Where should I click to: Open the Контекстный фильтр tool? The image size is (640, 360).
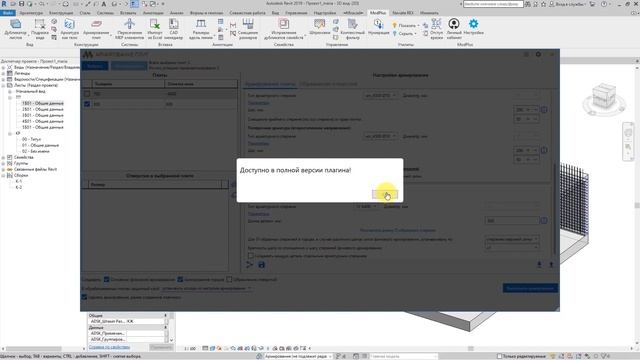pos(352,29)
